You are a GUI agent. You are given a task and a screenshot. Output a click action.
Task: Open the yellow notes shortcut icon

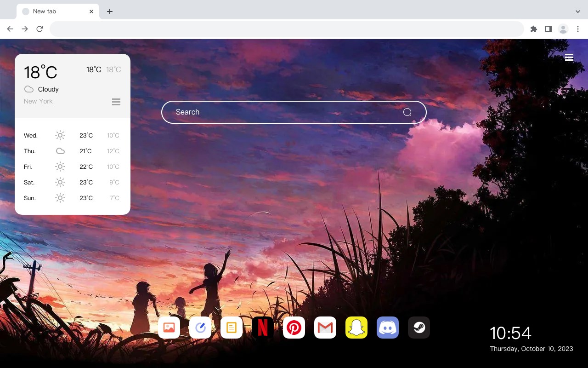pos(232,328)
